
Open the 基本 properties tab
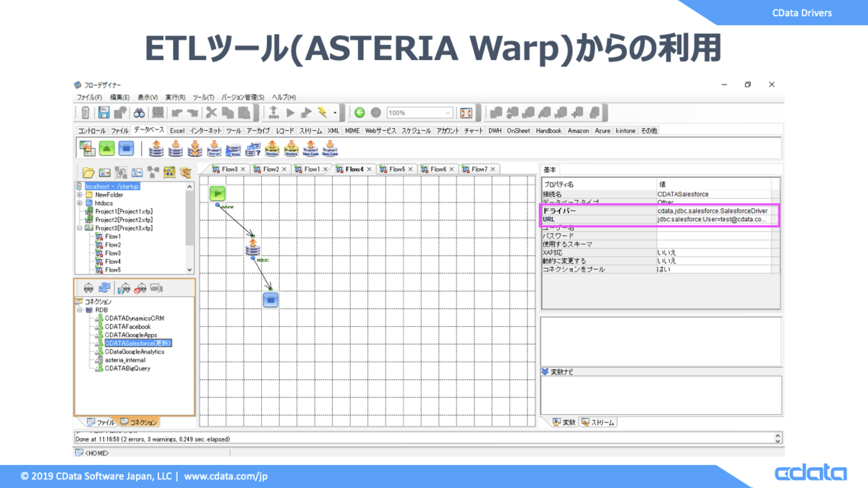[x=550, y=169]
